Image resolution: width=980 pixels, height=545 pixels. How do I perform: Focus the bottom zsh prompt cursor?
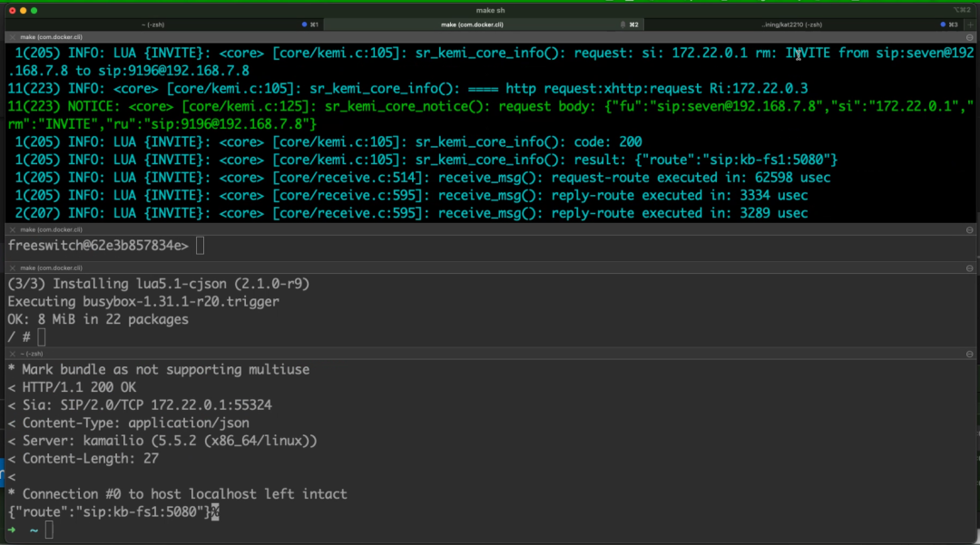pyautogui.click(x=49, y=530)
